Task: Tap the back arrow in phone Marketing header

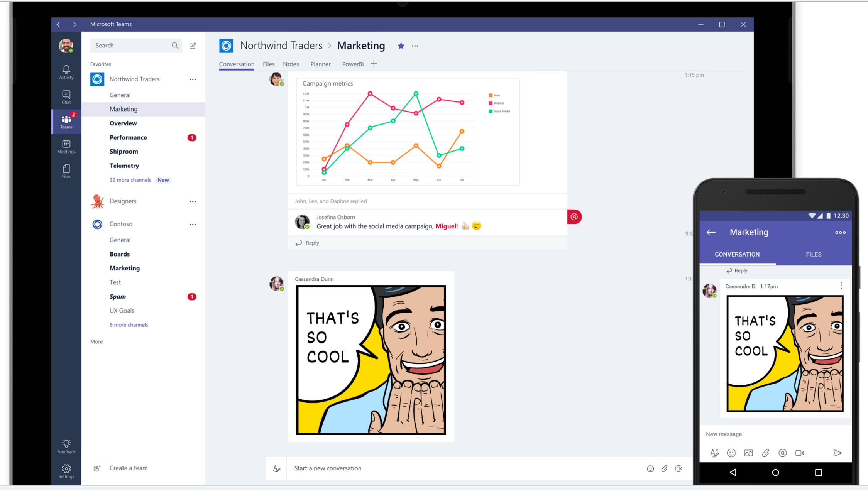Action: 711,232
